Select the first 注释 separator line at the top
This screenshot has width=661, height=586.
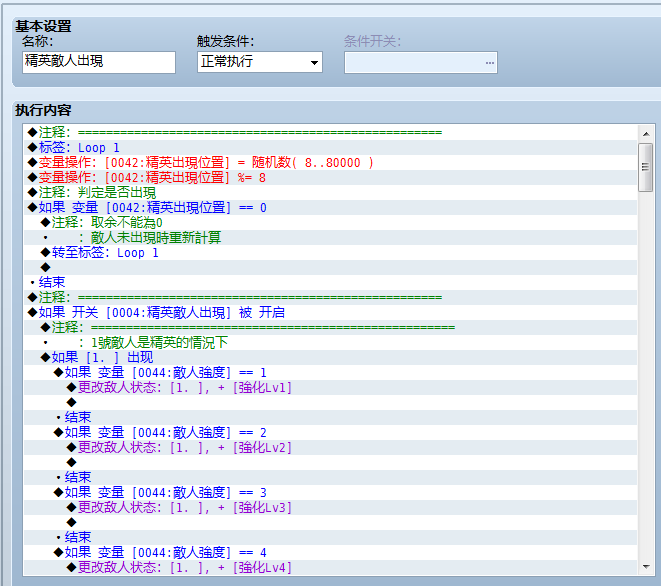coord(330,133)
